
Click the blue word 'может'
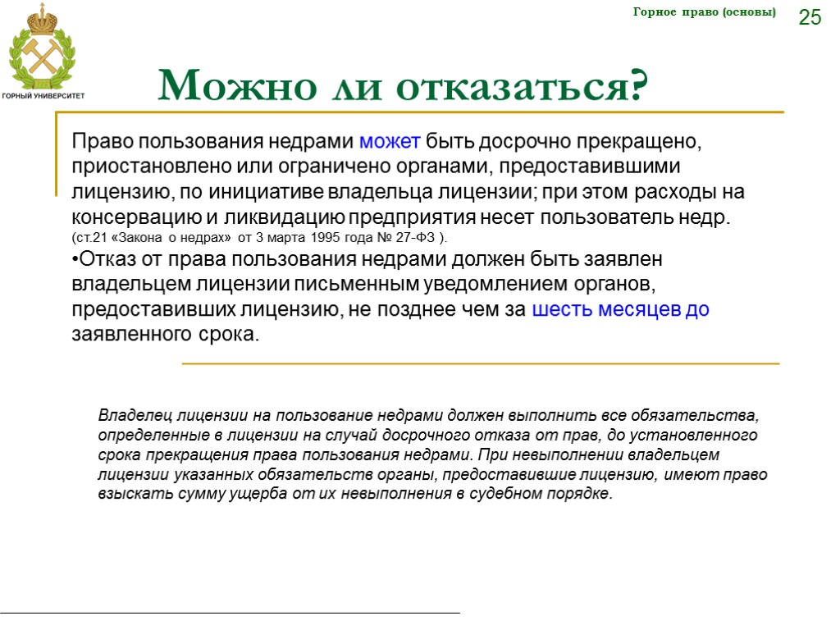(x=390, y=141)
